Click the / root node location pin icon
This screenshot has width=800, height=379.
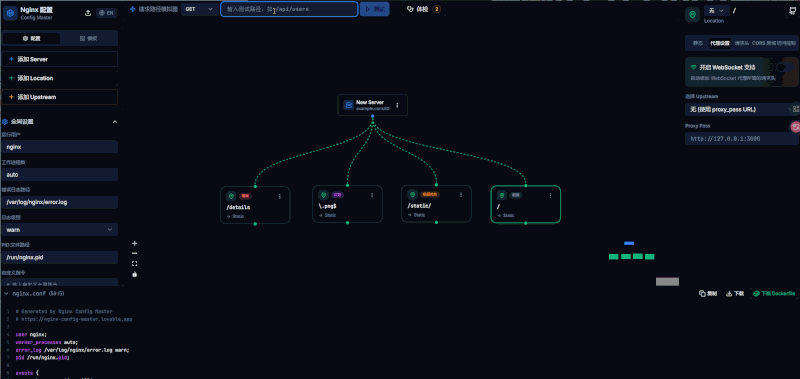(502, 195)
